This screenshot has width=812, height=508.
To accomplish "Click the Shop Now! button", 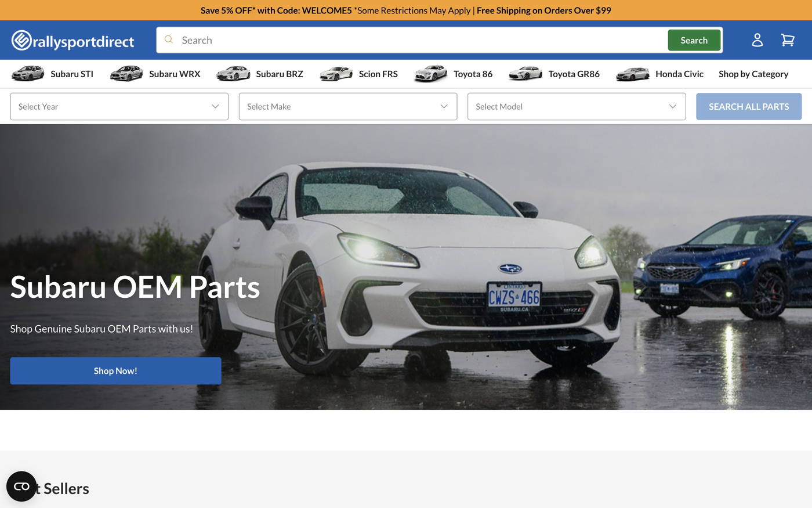I will (115, 370).
